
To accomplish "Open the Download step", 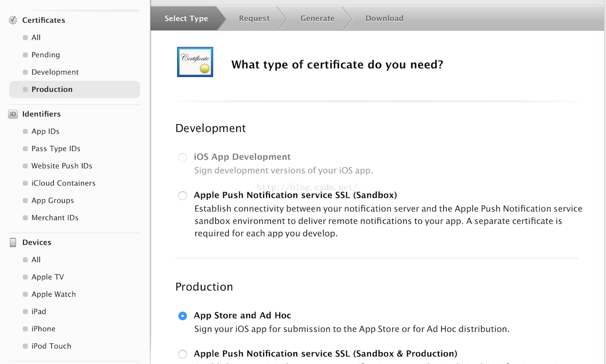I will pos(384,19).
